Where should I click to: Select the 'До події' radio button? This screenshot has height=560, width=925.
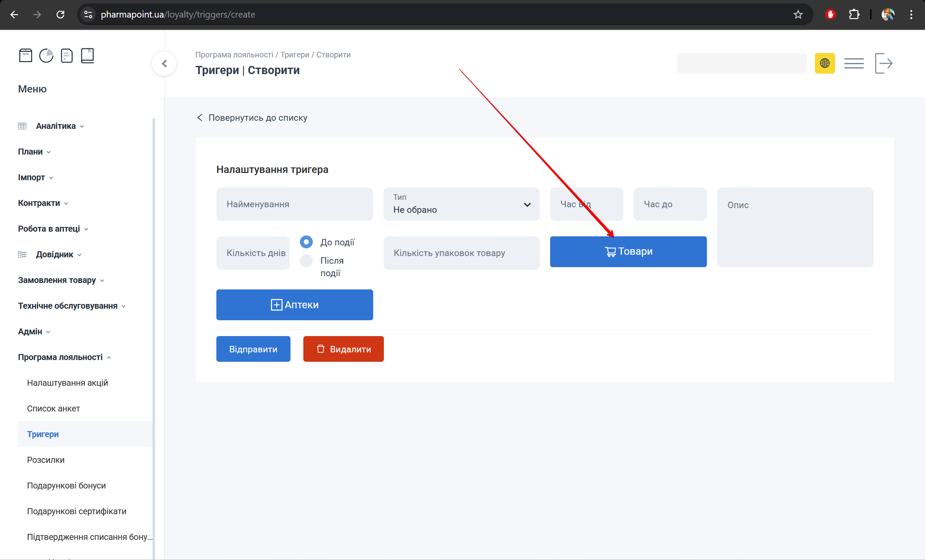[x=306, y=242]
